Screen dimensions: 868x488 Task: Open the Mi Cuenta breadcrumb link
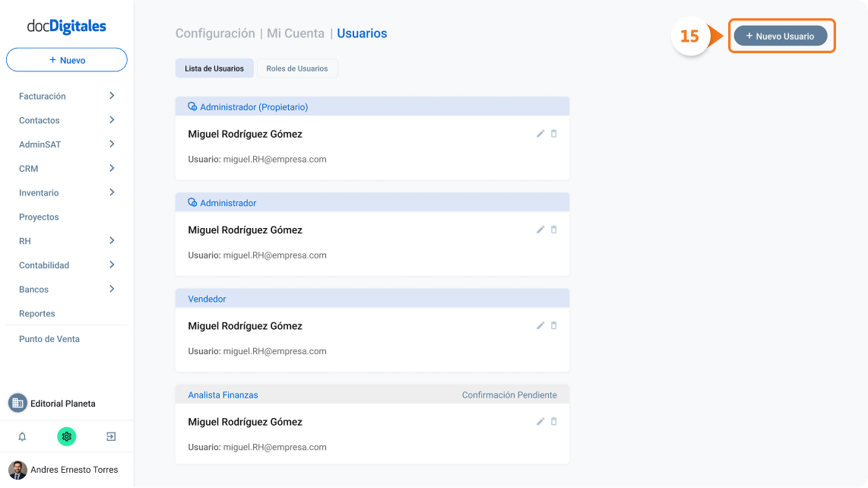(296, 33)
